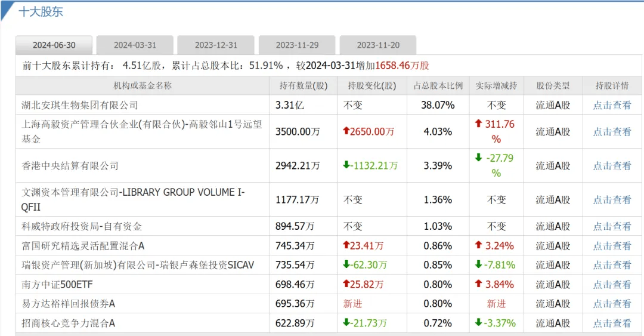Click the 1.36% share ratio
Viewport: 644px width, 336px height.
click(x=438, y=200)
